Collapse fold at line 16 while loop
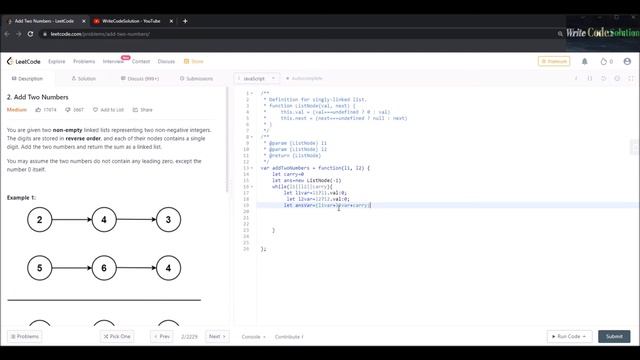 [x=252, y=187]
